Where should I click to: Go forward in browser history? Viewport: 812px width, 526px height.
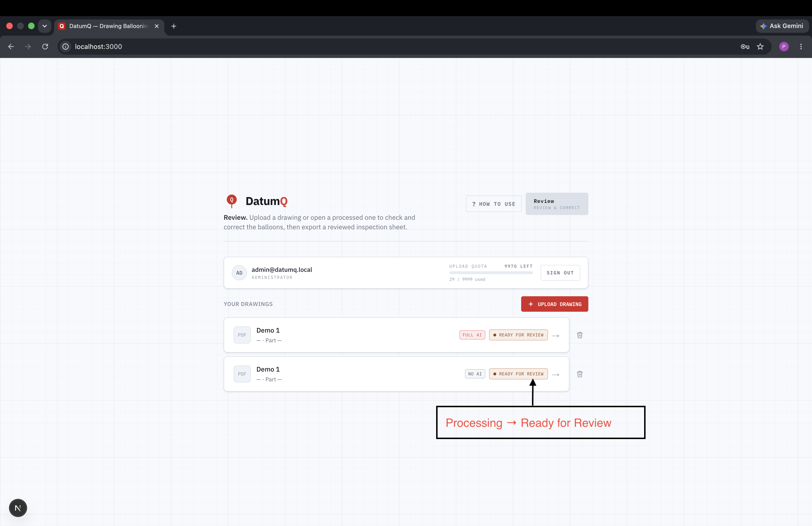pos(28,46)
